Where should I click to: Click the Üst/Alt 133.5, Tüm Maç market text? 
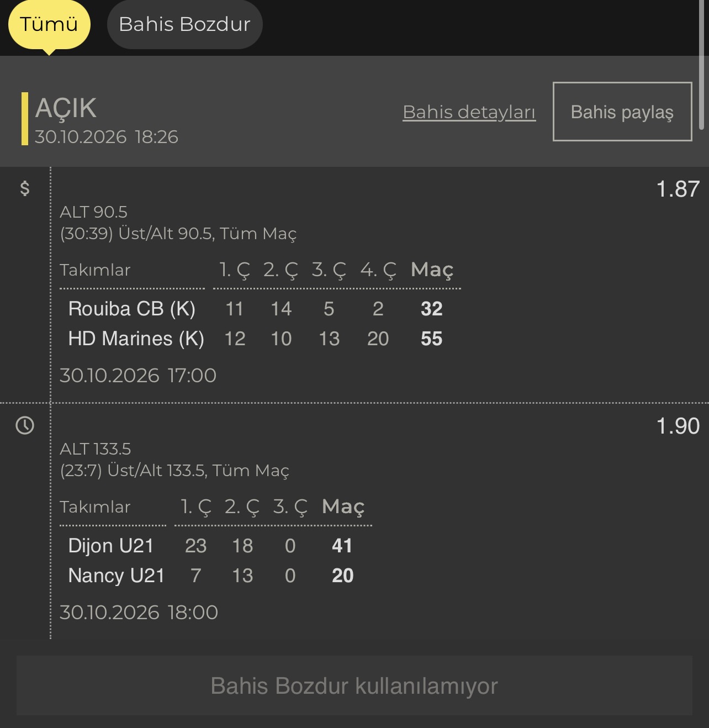click(x=198, y=471)
